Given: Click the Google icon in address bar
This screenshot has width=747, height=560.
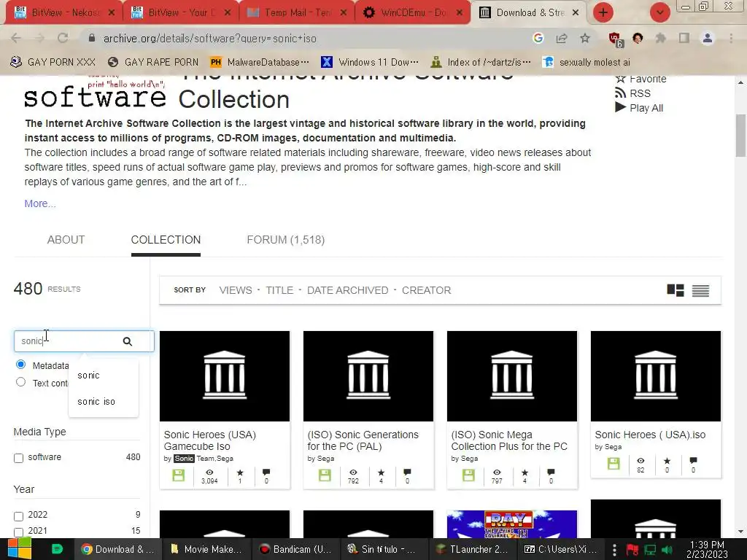Looking at the screenshot, I should 538,38.
